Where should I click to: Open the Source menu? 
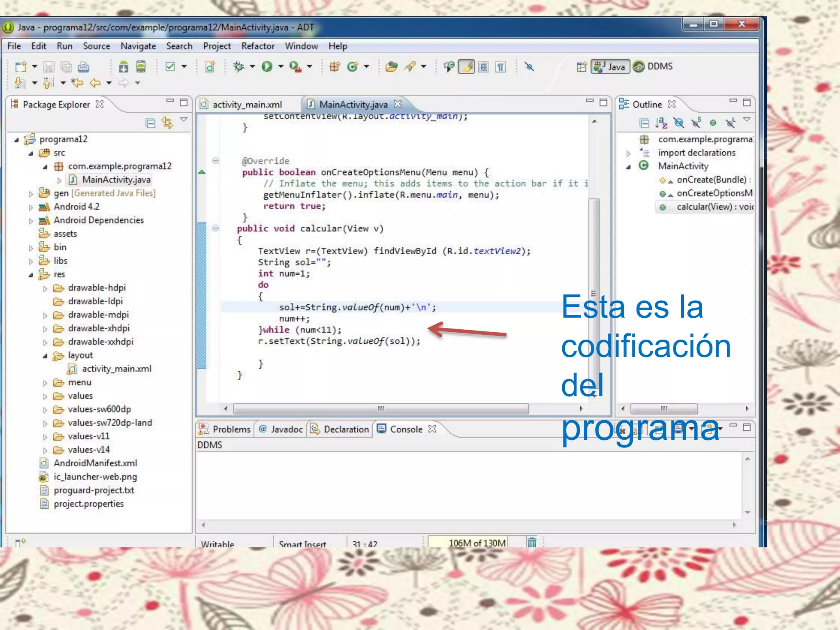tap(96, 46)
